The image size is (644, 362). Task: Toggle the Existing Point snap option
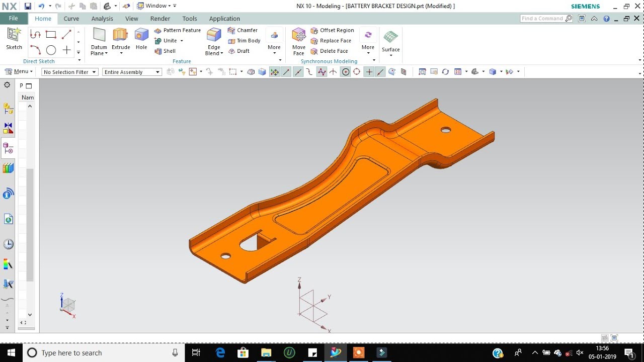(x=369, y=71)
